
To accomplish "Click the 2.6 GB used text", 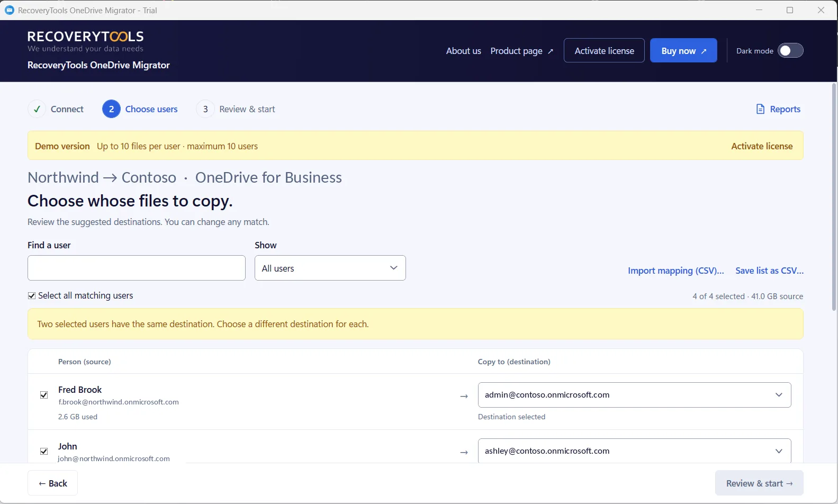I will coord(78,417).
